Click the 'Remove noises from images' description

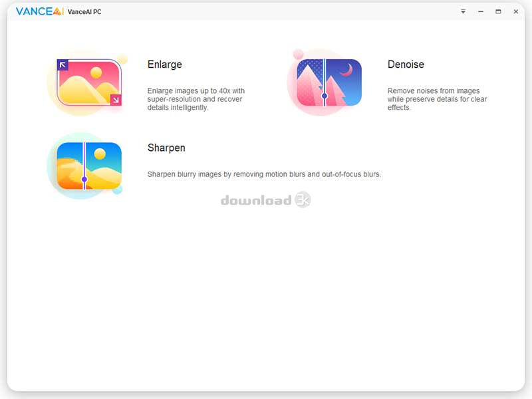pyautogui.click(x=437, y=99)
